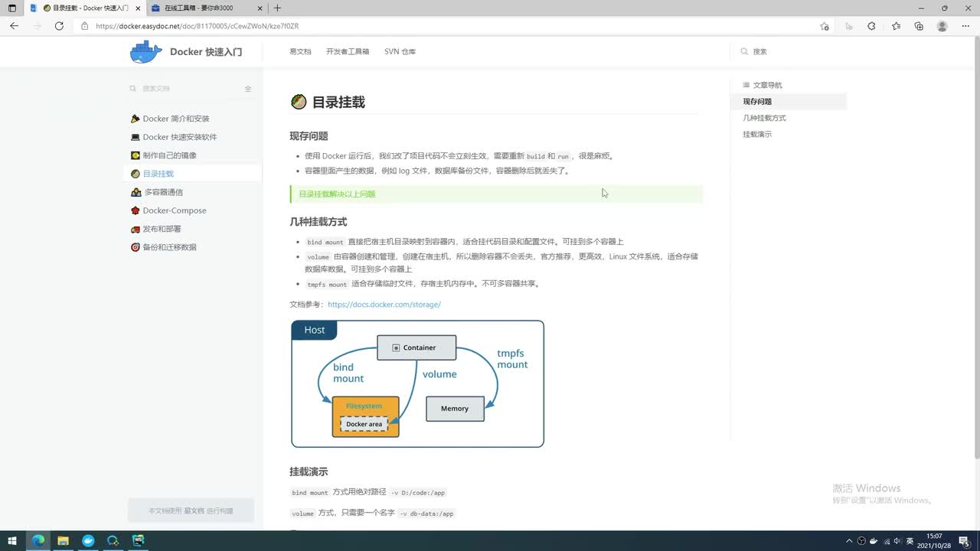This screenshot has height=551, width=980.
Task: Jump to 现存问题 in article navigation
Action: click(x=757, y=102)
